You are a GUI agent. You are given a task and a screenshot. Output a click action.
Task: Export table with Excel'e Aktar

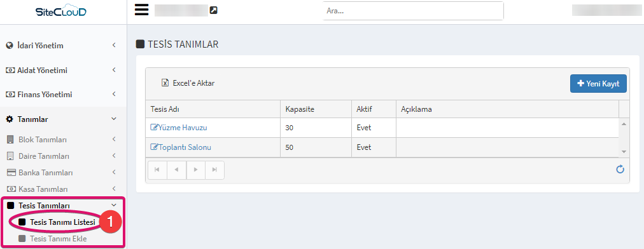188,83
